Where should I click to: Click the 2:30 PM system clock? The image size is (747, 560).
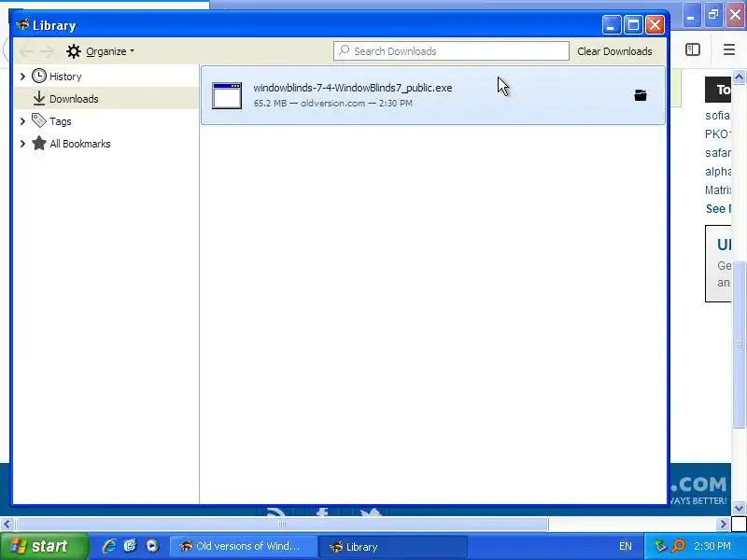[712, 546]
